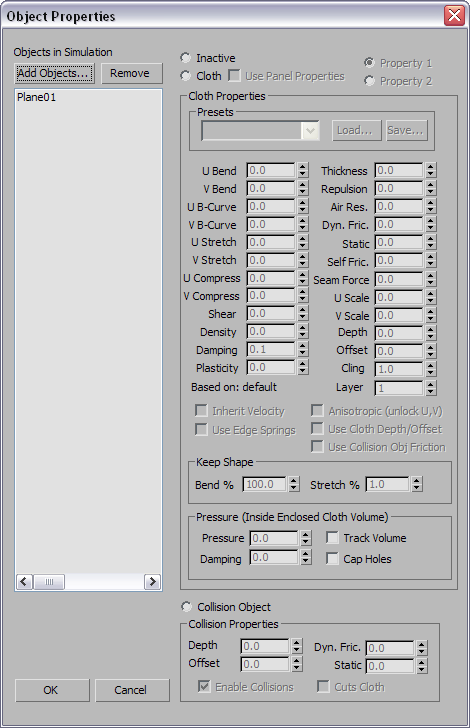Click the Add Objects... button
Screen dimensions: 470x728
54,73
